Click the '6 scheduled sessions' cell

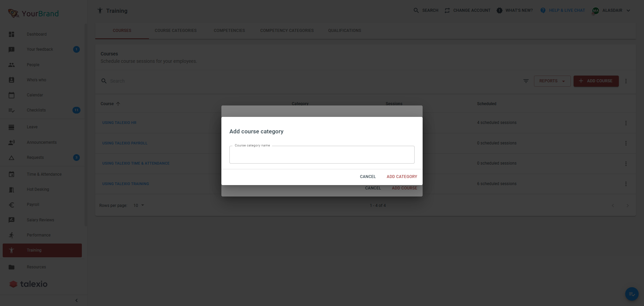(497, 184)
